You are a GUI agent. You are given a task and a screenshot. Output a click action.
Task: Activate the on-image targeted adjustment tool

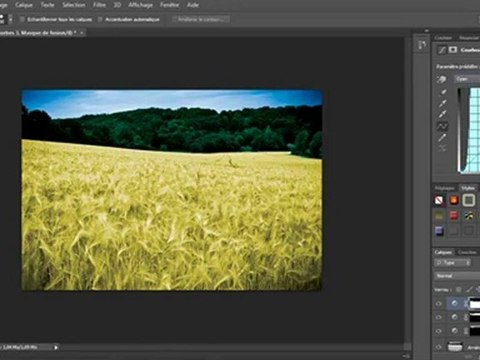(x=442, y=79)
